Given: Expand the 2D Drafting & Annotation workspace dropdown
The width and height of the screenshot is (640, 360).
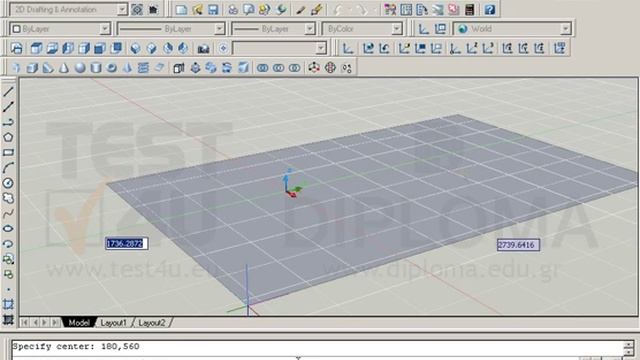Looking at the screenshot, I should (122, 9).
